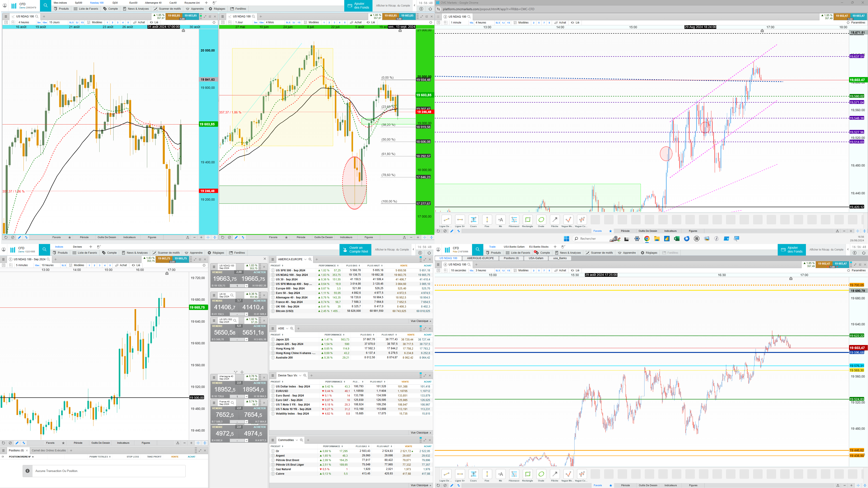Screen dimensions: 868x488
Task: Open Scanner de motifs in top-left toolbar
Action: (167, 9)
